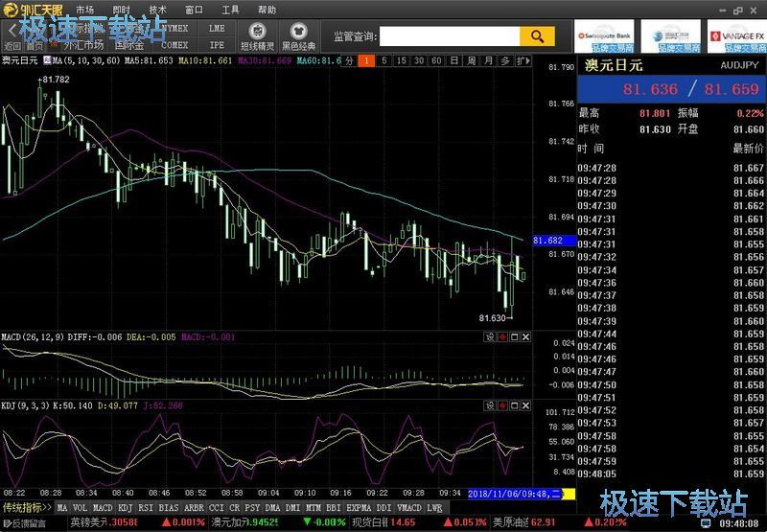Open the 即时 menu
767x532 pixels.
(x=121, y=10)
